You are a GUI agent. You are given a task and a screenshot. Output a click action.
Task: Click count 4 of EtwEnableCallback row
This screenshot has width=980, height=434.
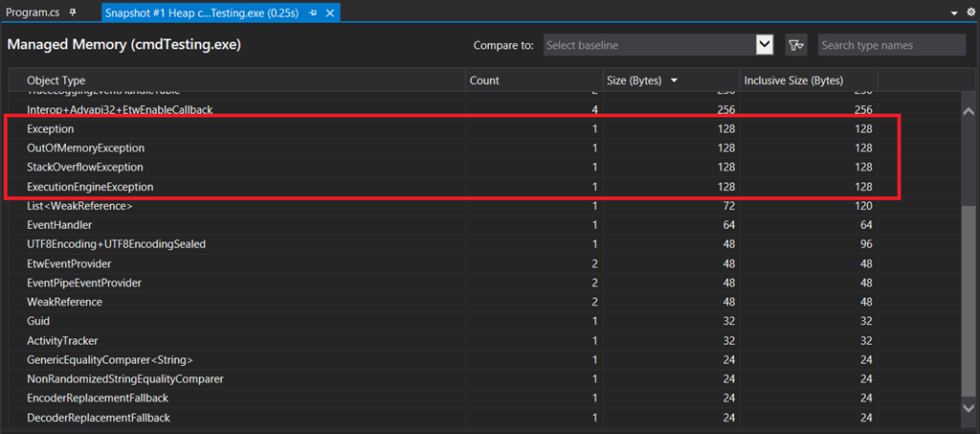595,109
